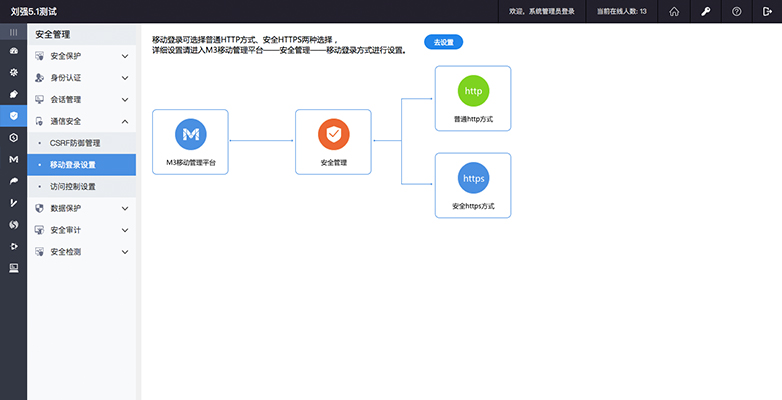Viewport: 782px width, 400px height.
Task: Click the M3 blue circle logo
Action: 191,134
